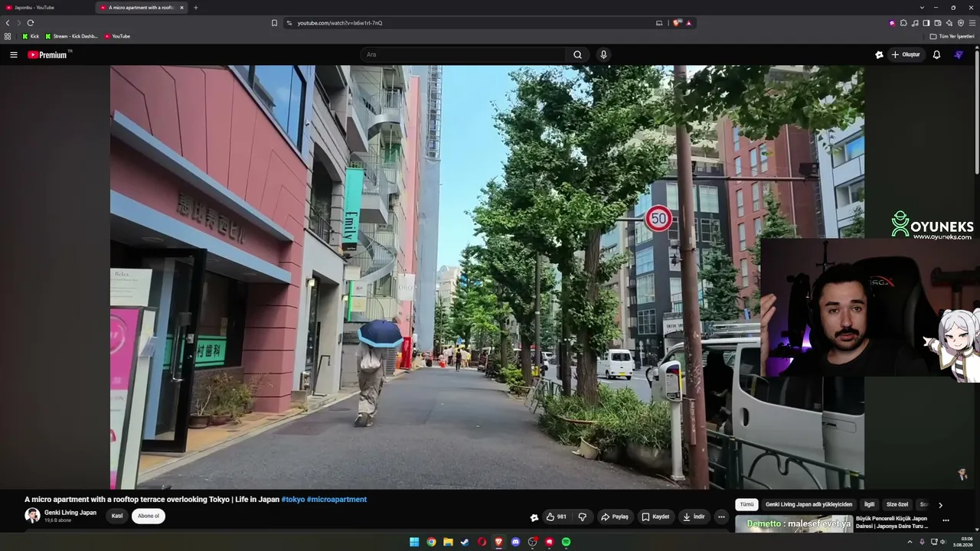Open Tüm Yer İşaretleri bookmarks folder
The height and width of the screenshot is (551, 980).
[x=952, y=36]
